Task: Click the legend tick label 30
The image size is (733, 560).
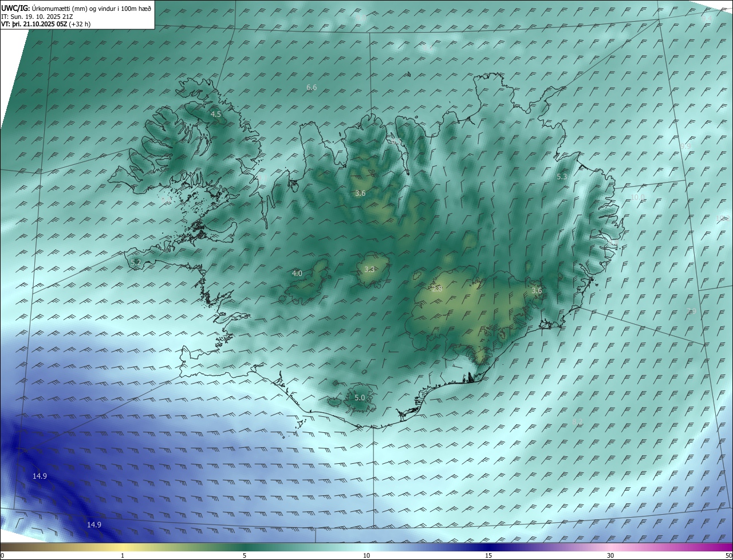Action: tap(610, 556)
